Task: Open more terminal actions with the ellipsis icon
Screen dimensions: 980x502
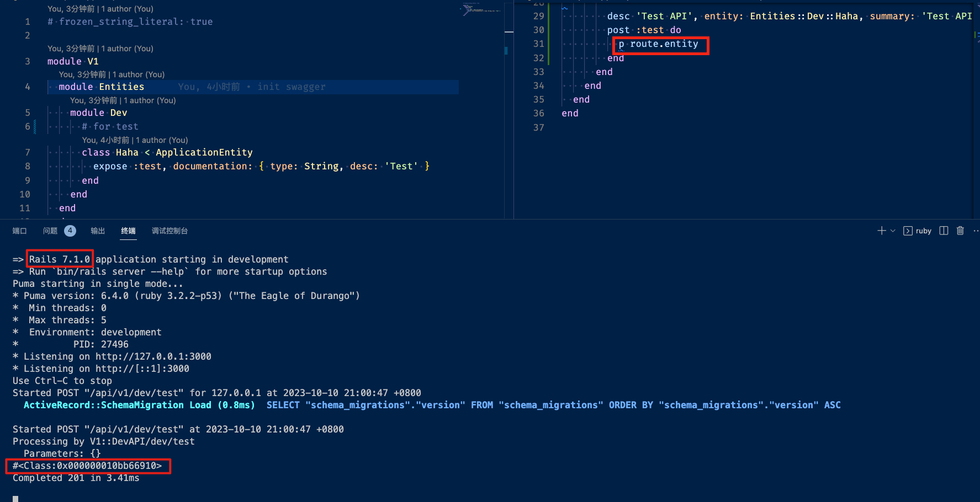Action: pos(975,231)
